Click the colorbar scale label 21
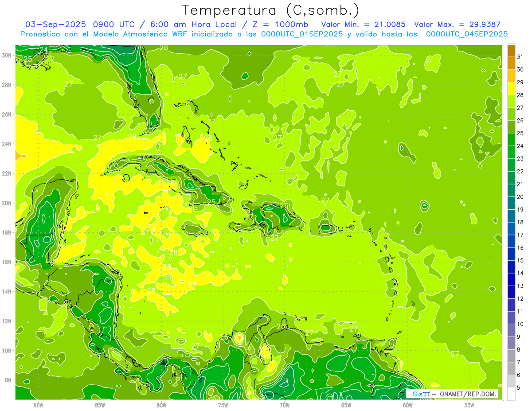This screenshot has width=532, height=411. (x=520, y=184)
